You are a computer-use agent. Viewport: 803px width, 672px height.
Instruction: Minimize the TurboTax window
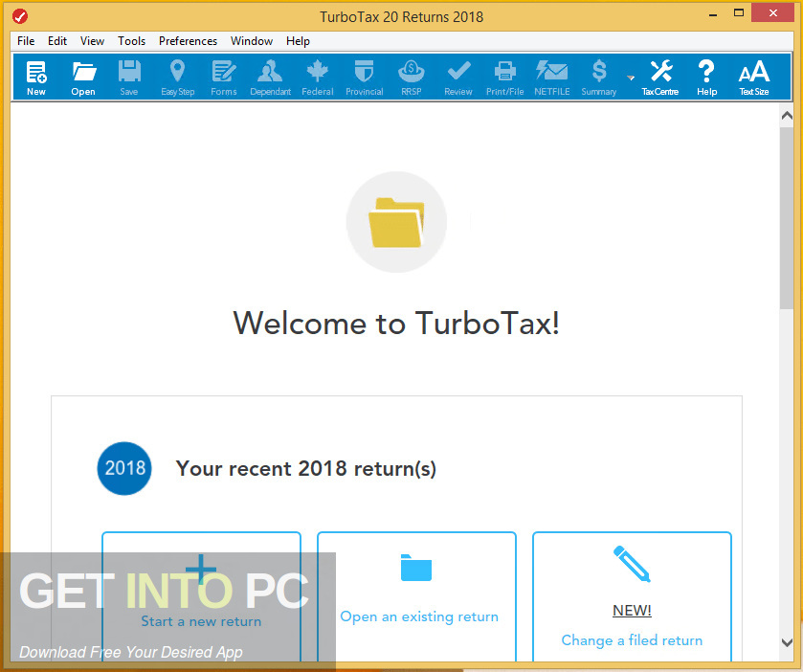(713, 15)
